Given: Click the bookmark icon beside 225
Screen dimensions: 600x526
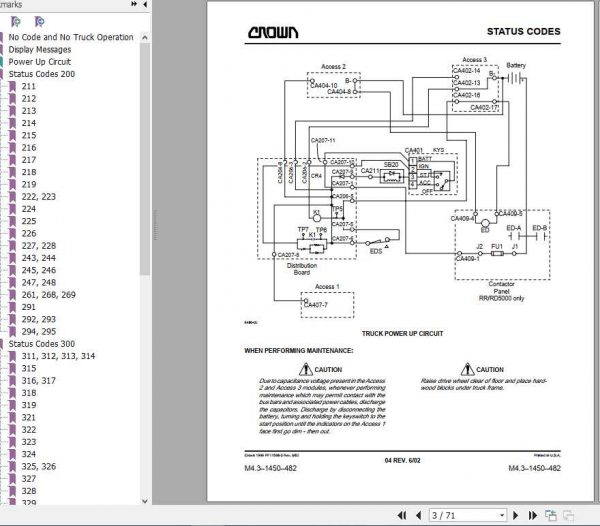Looking at the screenshot, I should tap(13, 221).
